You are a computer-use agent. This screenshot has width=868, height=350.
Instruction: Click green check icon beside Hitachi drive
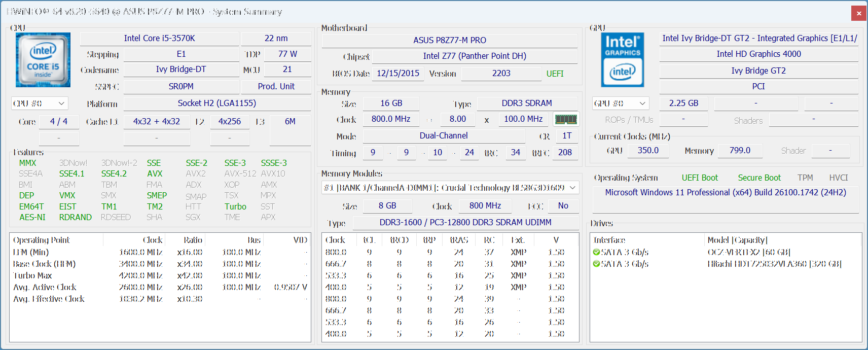(x=596, y=264)
